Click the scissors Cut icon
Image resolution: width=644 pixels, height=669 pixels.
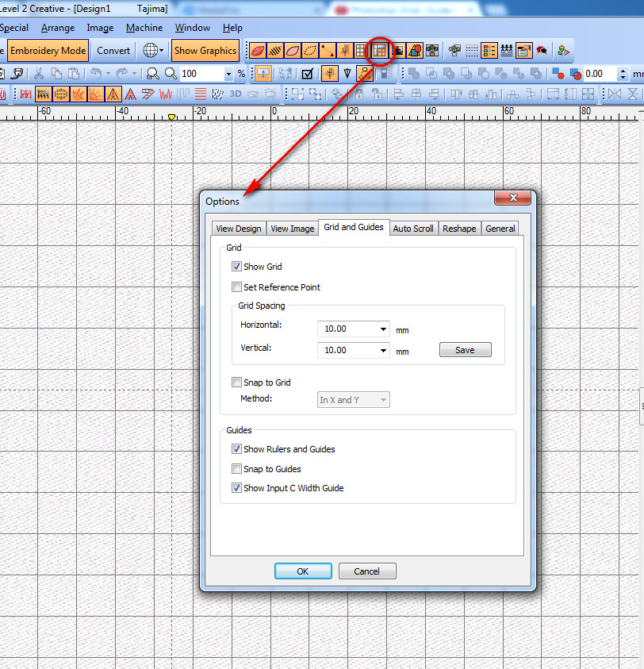click(x=39, y=74)
